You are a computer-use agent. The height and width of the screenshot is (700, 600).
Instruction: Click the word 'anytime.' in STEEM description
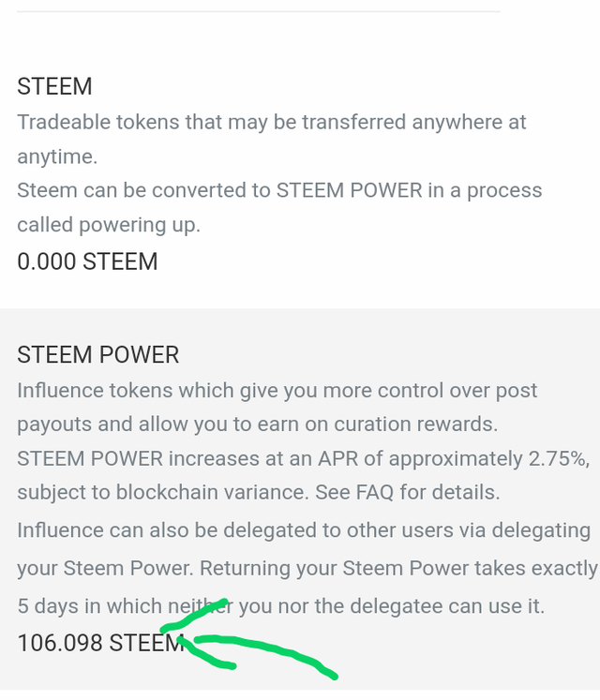[x=57, y=156]
